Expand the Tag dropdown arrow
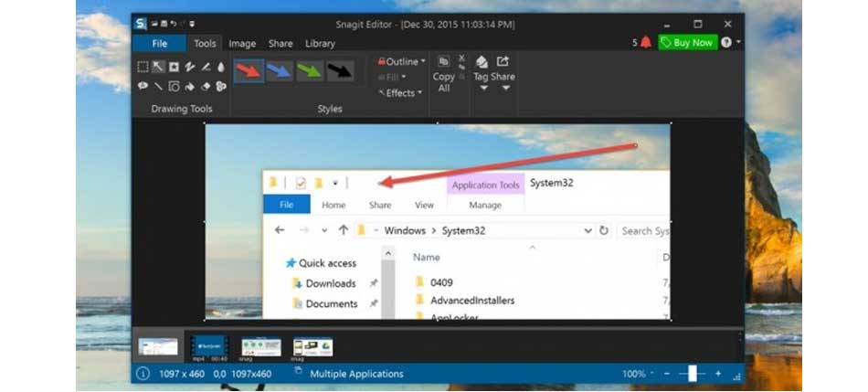 pyautogui.click(x=483, y=88)
